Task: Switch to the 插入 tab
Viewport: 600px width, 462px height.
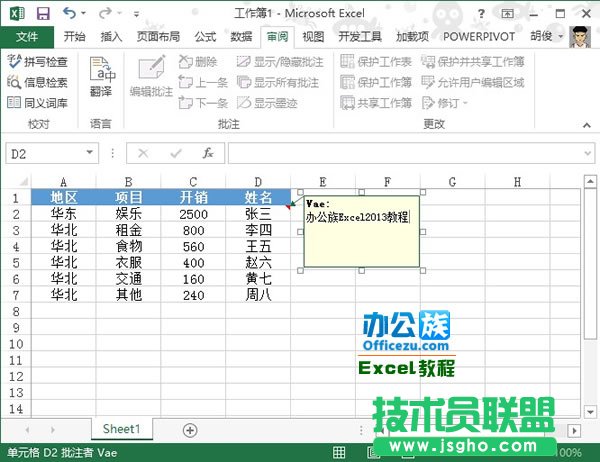Action: pos(111,37)
